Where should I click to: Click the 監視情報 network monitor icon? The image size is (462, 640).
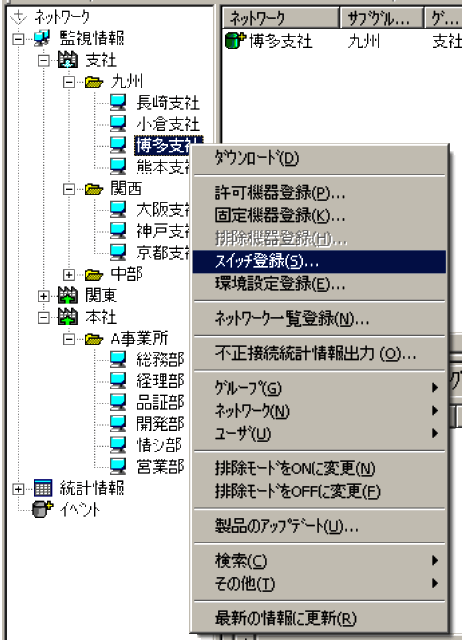click(42, 38)
